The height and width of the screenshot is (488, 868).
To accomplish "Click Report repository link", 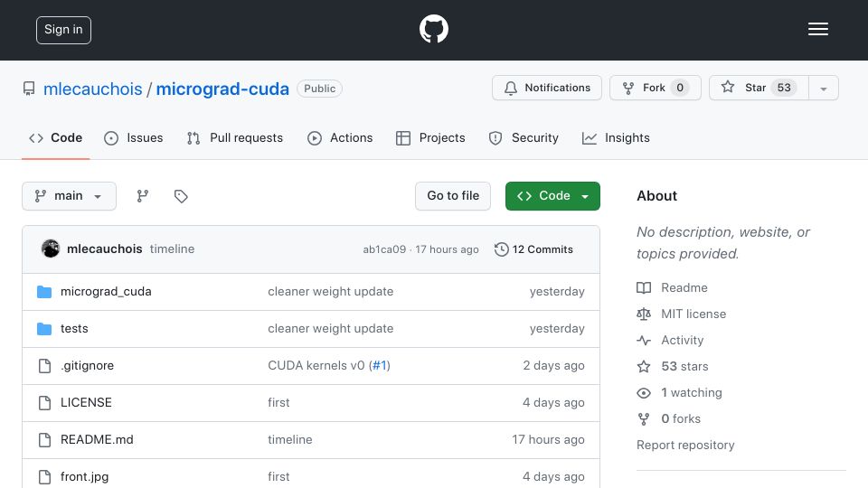I will pyautogui.click(x=685, y=446).
